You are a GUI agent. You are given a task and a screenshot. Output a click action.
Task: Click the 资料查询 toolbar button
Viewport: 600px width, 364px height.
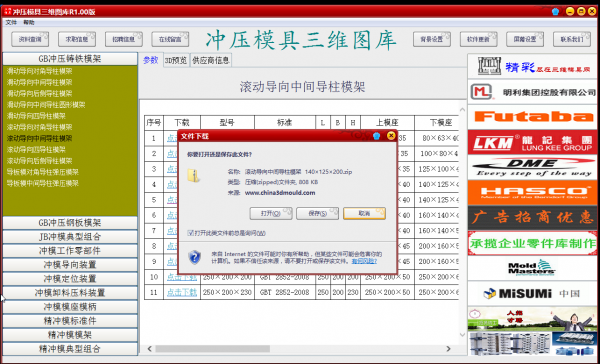point(30,39)
